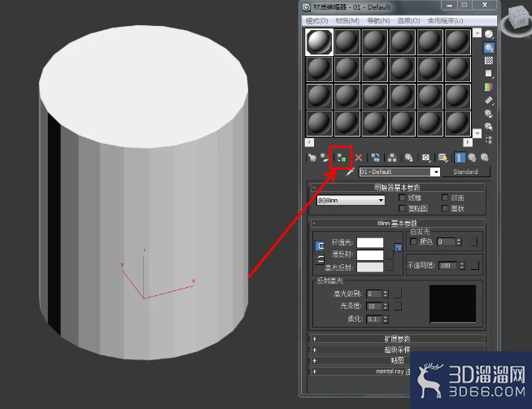This screenshot has width=532, height=409.
Task: Click the sample slots scroll right arrow
Action: tap(468, 142)
